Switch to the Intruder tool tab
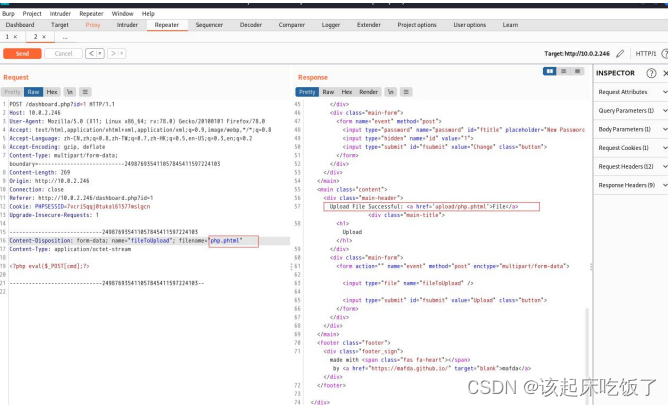Viewport: 671px width, 407px height. tap(128, 25)
